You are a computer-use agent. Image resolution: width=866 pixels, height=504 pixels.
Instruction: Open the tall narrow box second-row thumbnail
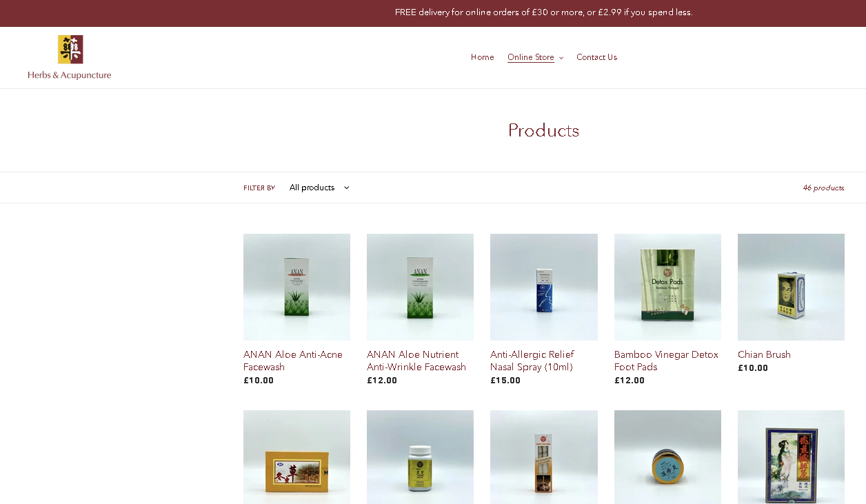point(544,457)
